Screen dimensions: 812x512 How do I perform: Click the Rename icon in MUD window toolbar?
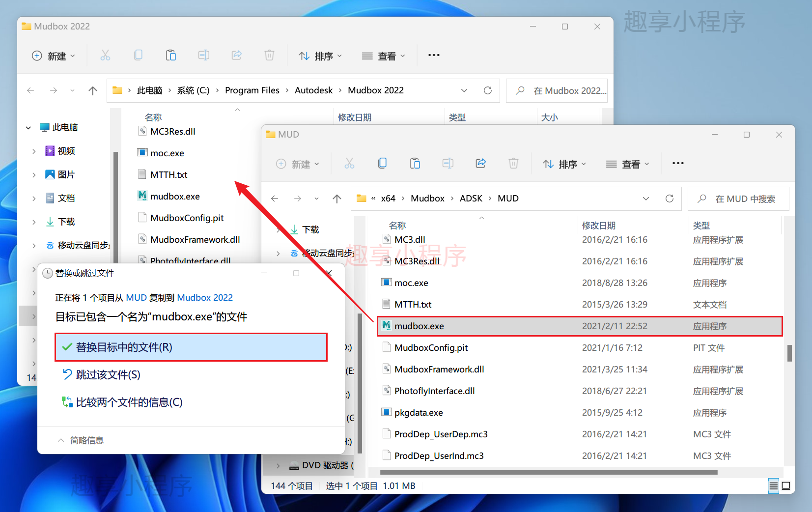pos(448,164)
